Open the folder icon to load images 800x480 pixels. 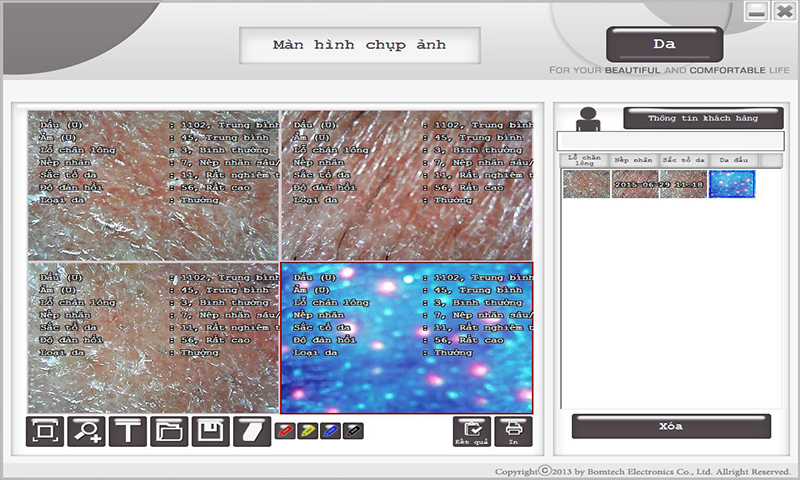click(x=169, y=432)
